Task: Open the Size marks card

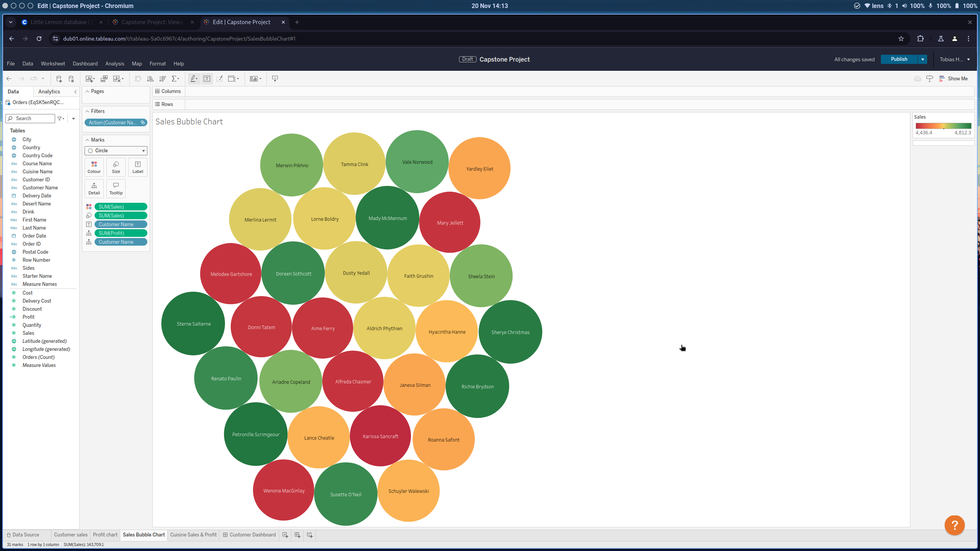Action: pyautogui.click(x=116, y=167)
